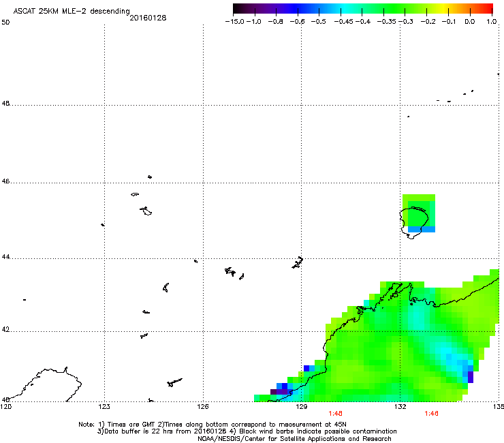The width and height of the screenshot is (504, 443).
Task: Click the -0.35 color scale label
Action: 387,22
